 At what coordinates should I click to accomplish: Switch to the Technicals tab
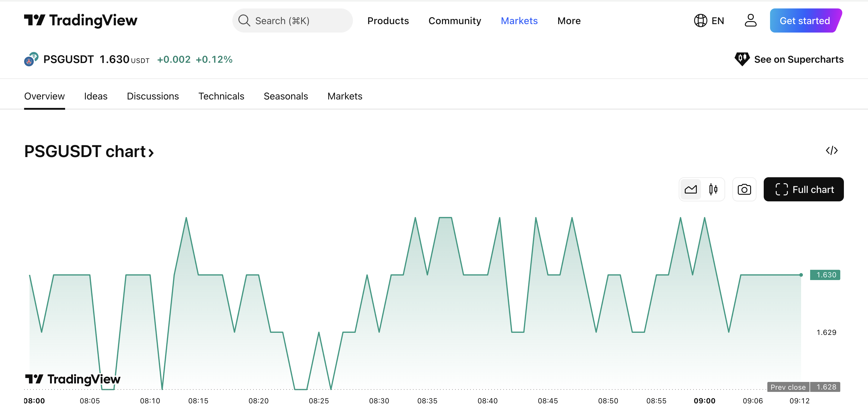tap(221, 96)
